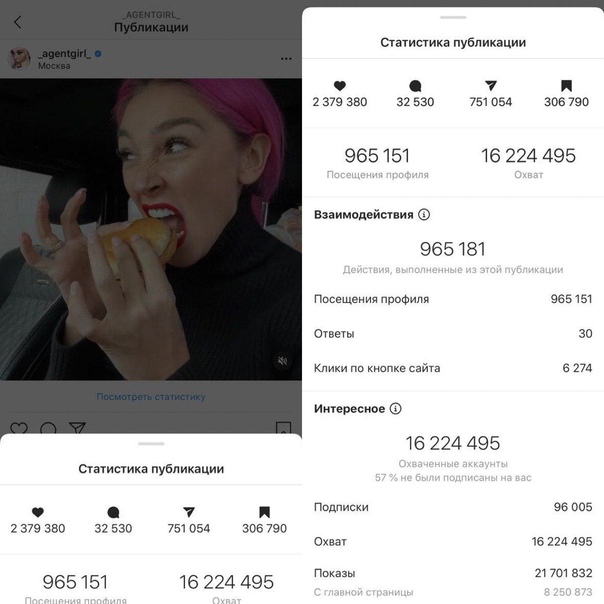The height and width of the screenshot is (604, 604).
Task: Tap the saves bookmark icon in right panel
Action: (566, 86)
